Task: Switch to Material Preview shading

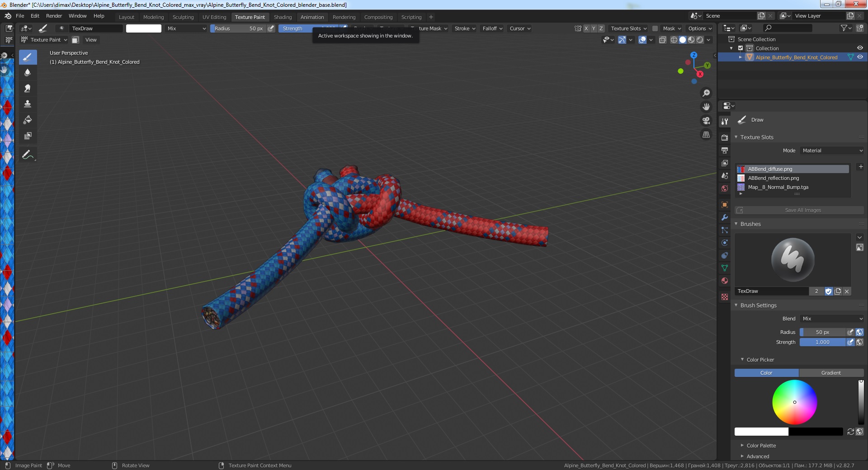Action: [691, 40]
